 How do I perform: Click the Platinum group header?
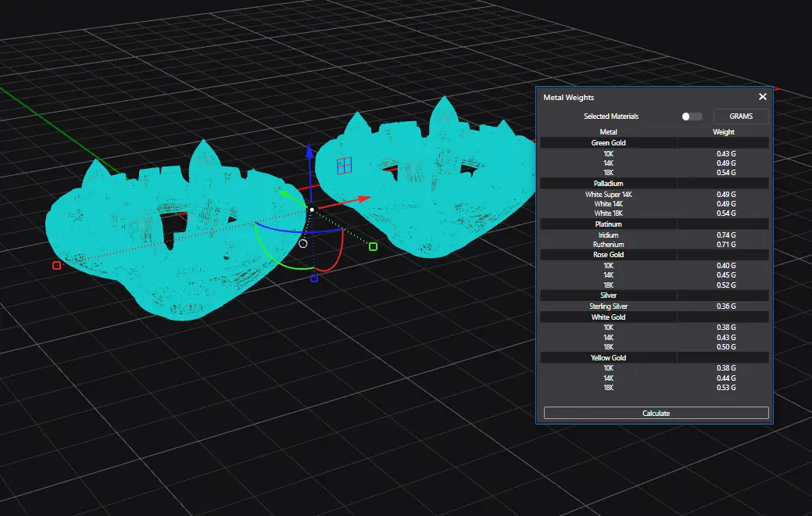pos(608,224)
